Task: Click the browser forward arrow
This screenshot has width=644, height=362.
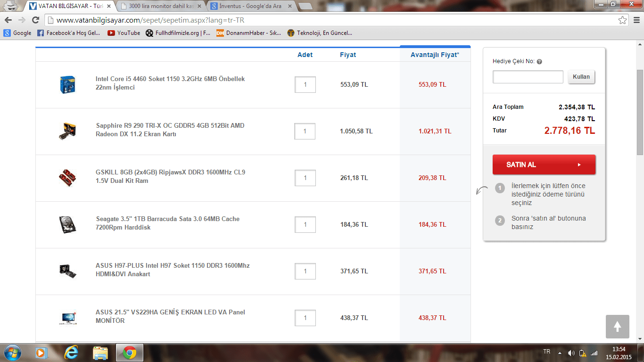Action: coord(22,20)
